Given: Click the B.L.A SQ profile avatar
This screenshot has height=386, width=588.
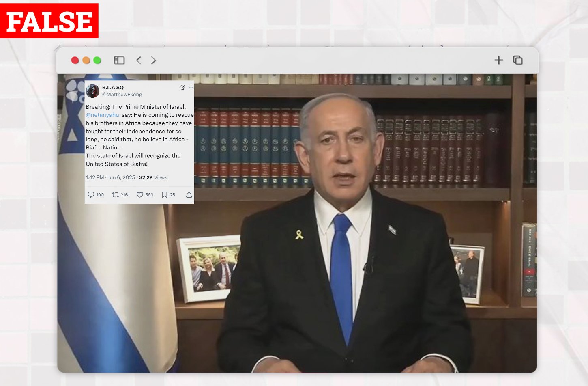Looking at the screenshot, I should point(93,91).
